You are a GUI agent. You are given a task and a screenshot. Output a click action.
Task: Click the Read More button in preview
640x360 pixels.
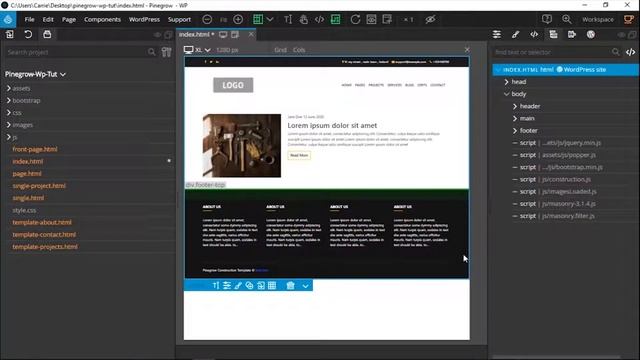299,156
